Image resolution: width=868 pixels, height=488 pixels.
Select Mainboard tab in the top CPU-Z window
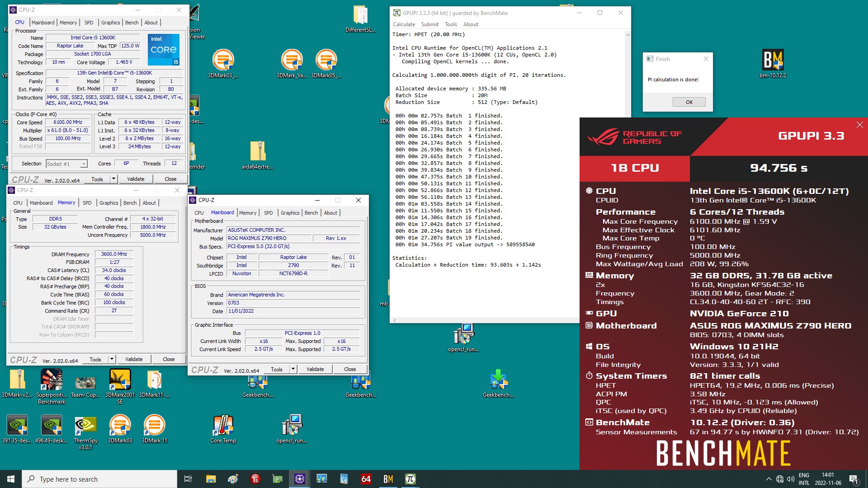pyautogui.click(x=43, y=23)
